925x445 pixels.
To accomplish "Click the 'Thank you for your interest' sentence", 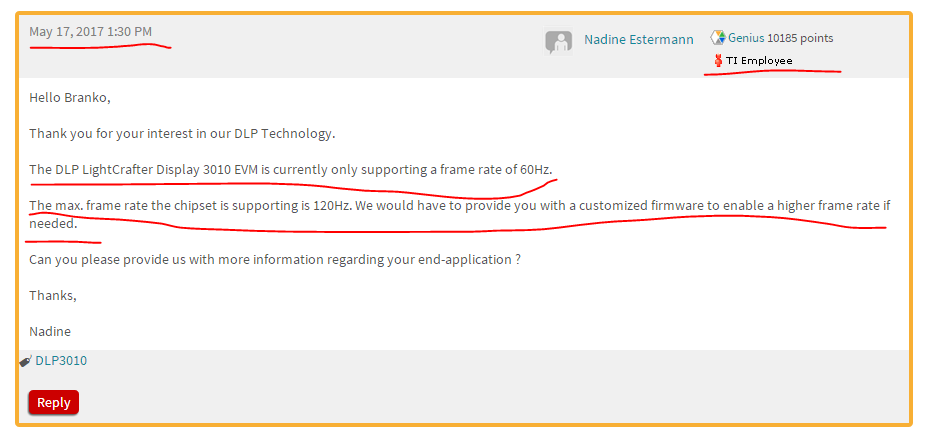I will click(182, 133).
